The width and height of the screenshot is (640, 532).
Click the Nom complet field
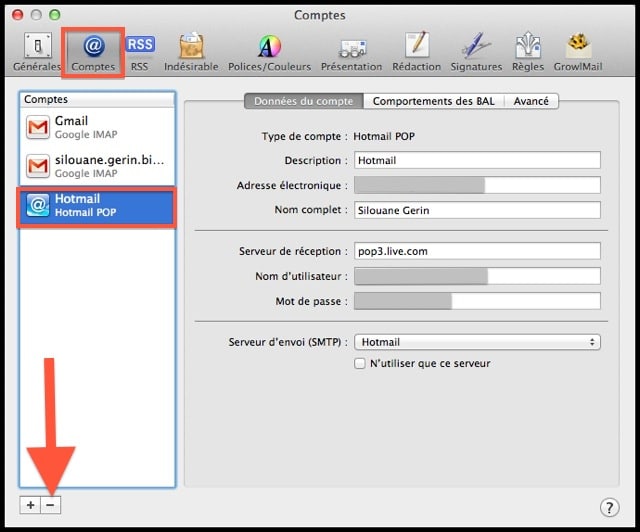tap(477, 210)
